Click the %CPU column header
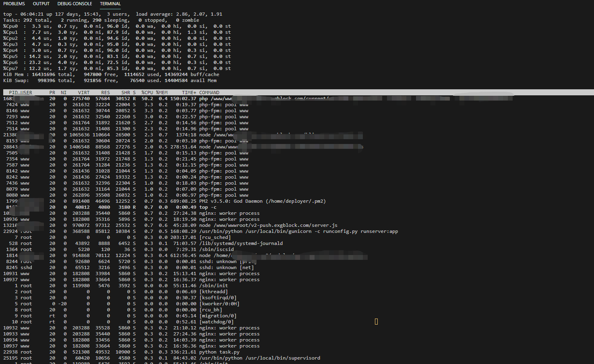 pos(147,93)
